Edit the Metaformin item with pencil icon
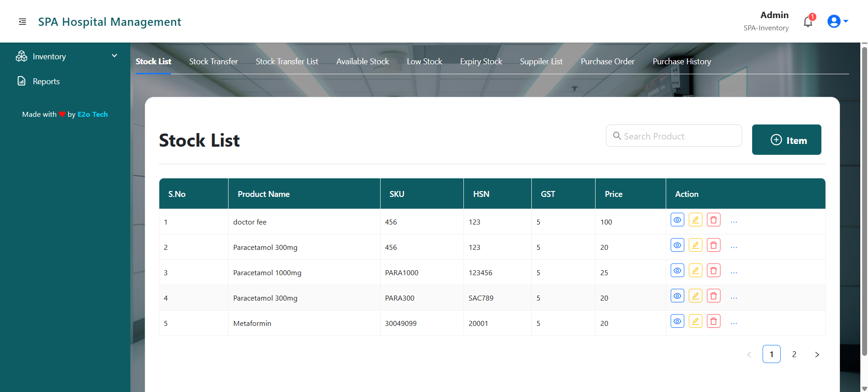Viewport: 868px width, 392px height. pos(695,321)
